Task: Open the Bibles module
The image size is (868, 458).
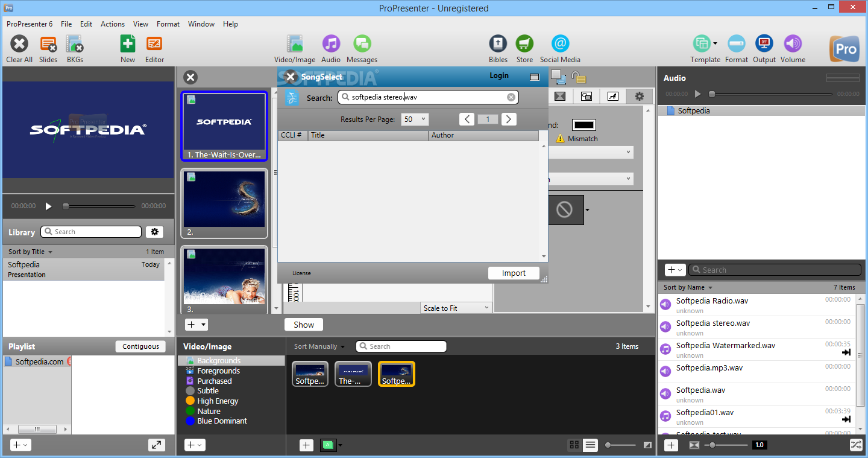Action: [498, 44]
